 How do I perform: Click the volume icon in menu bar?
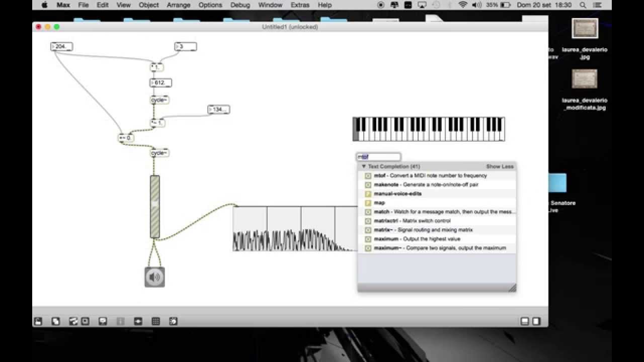click(476, 5)
